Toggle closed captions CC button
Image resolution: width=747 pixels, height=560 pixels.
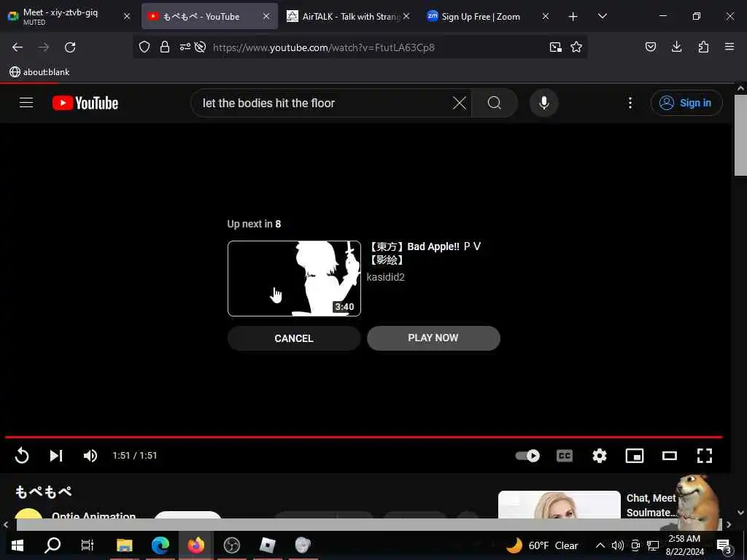click(x=565, y=456)
